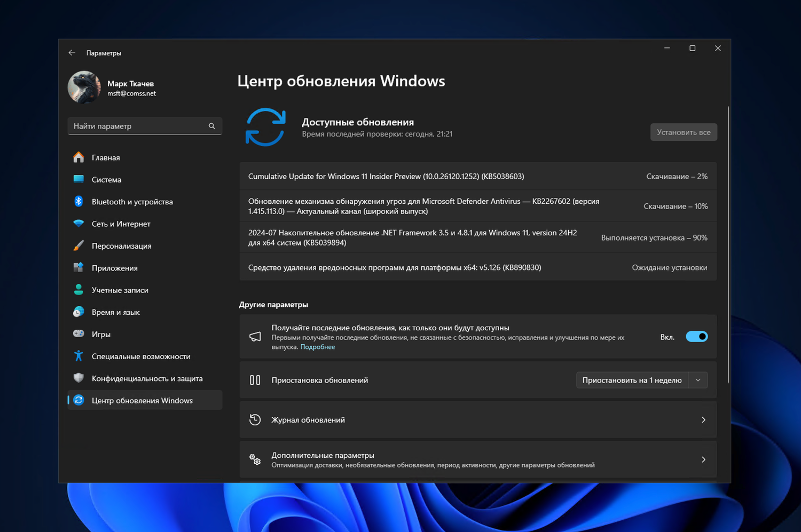This screenshot has width=801, height=532.
Task: Close the Параметры window
Action: pos(718,48)
